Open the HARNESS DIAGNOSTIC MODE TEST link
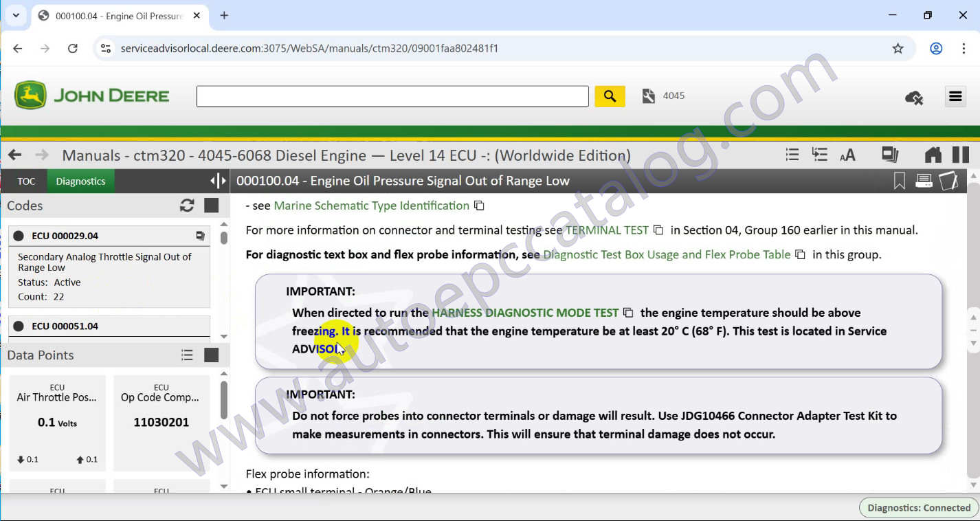The image size is (980, 521). (525, 313)
